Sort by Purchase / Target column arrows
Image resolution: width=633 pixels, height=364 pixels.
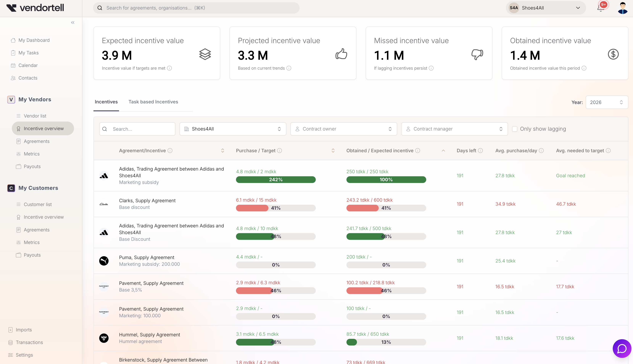333,151
